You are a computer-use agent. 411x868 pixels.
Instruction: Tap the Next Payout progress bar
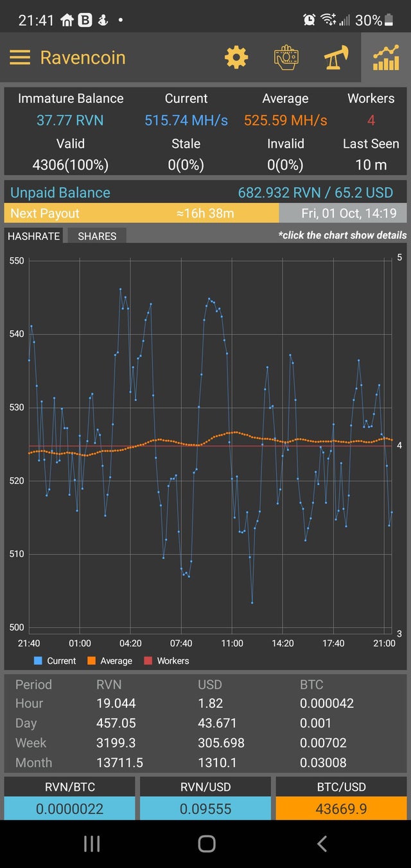(x=205, y=213)
